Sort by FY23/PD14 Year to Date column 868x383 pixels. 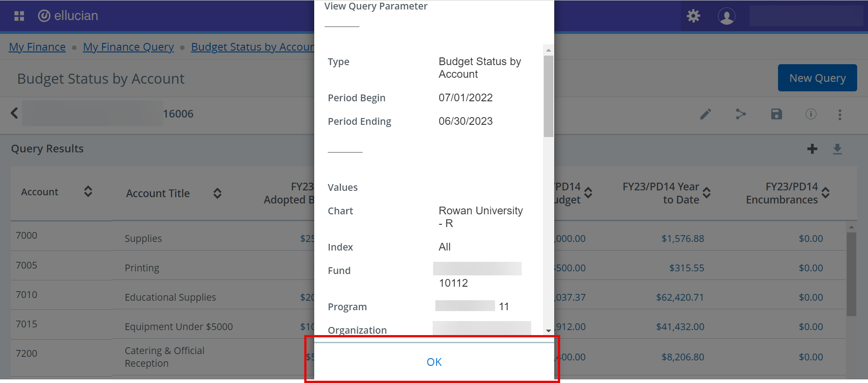(707, 193)
